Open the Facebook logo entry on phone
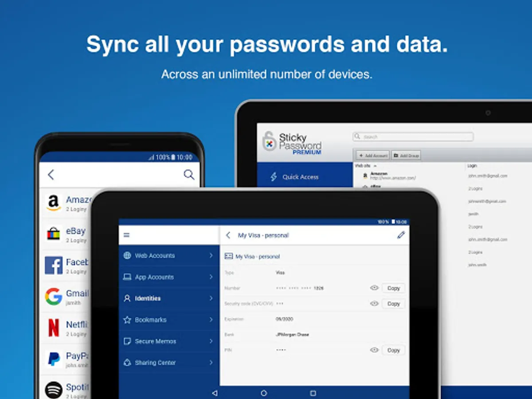This screenshot has height=399, width=532. coord(53,265)
